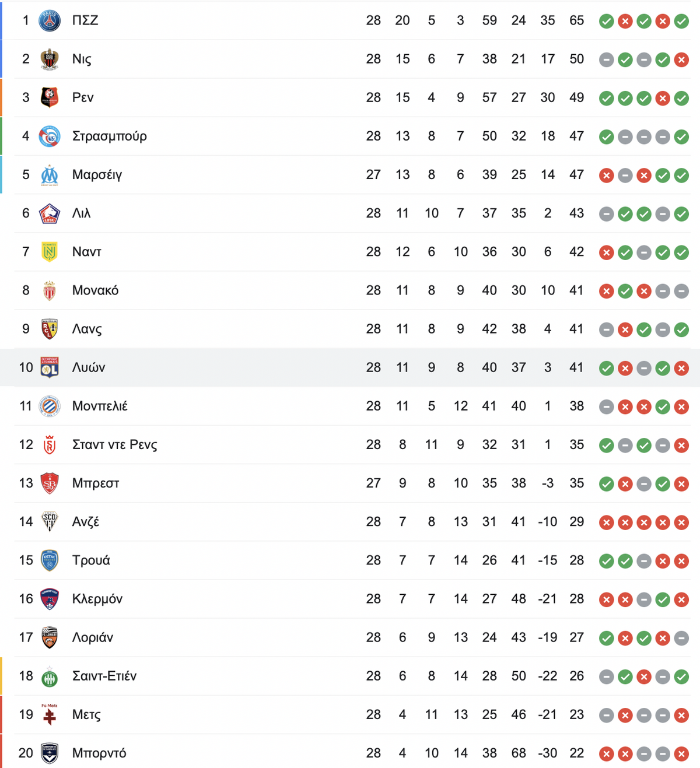Click the Μετς team name
This screenshot has height=768, width=700.
click(86, 715)
